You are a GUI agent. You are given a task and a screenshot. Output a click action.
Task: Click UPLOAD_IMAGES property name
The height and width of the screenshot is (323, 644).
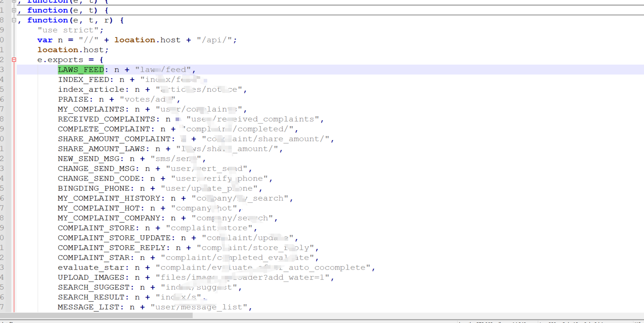[91, 278]
